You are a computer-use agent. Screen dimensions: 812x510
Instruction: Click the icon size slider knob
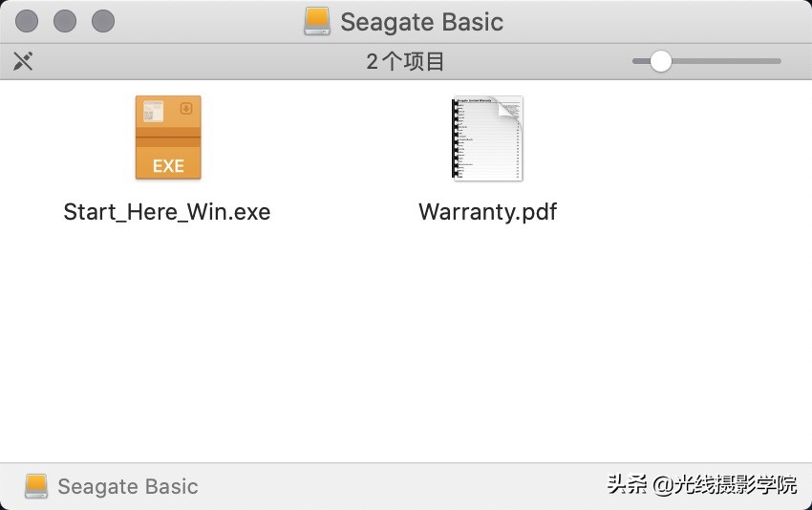click(660, 62)
